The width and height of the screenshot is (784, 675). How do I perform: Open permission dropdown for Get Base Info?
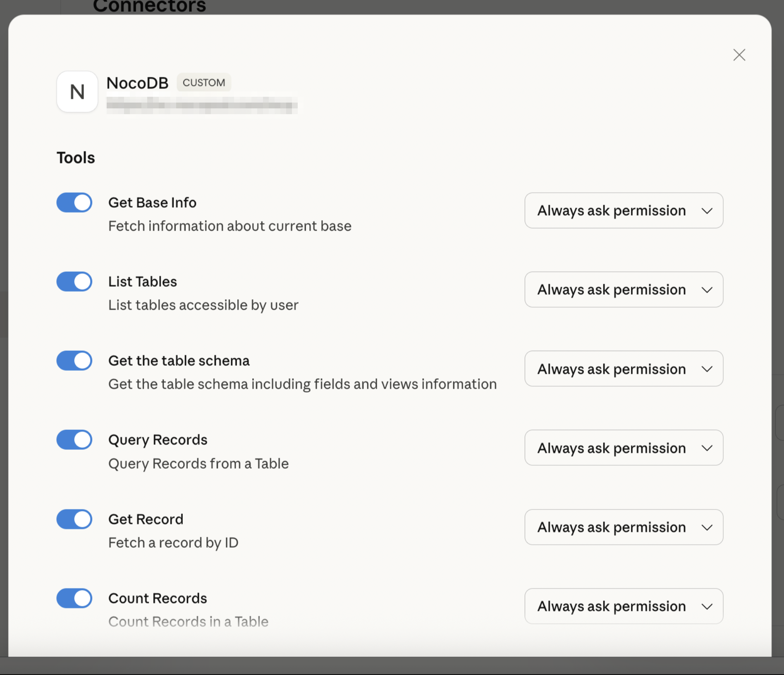tap(624, 211)
